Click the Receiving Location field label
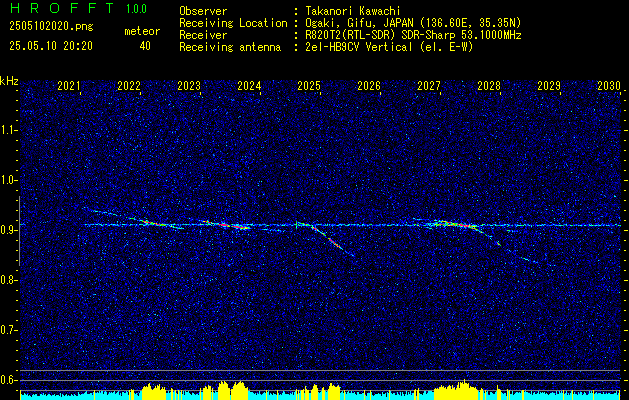Screen dimensions: 629x400 coord(233,23)
